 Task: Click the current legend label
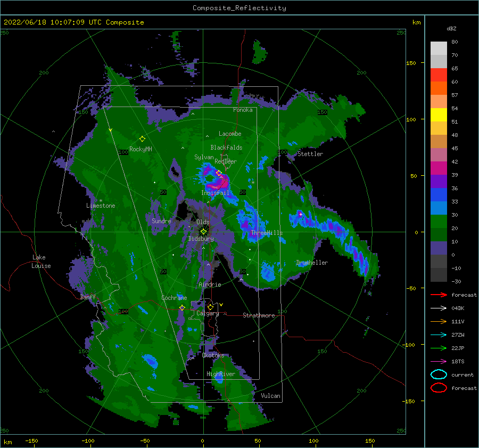(463, 374)
